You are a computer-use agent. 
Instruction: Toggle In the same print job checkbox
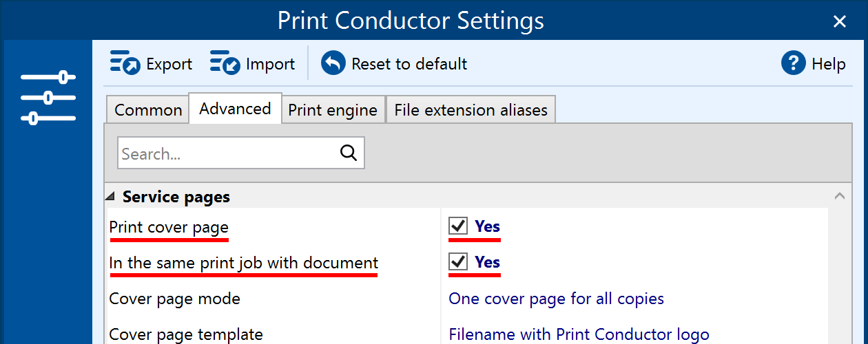click(x=457, y=261)
